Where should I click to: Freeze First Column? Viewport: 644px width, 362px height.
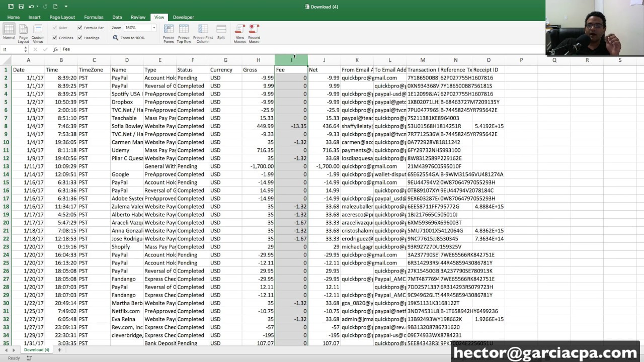coord(203,34)
